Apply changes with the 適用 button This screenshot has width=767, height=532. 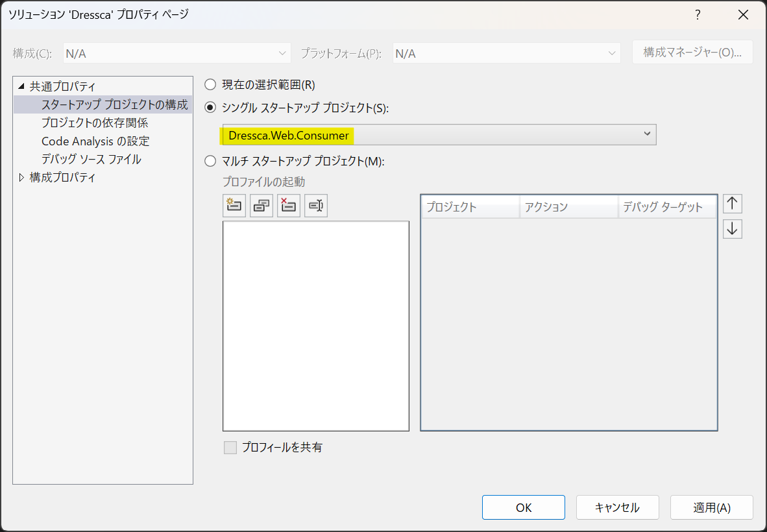point(711,507)
